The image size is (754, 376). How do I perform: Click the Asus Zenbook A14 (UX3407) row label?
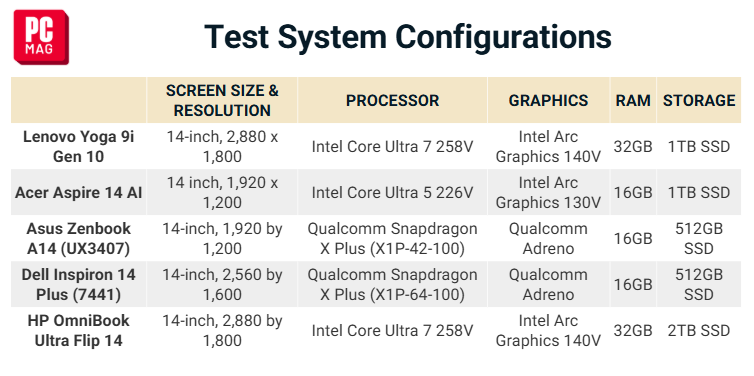click(x=78, y=238)
